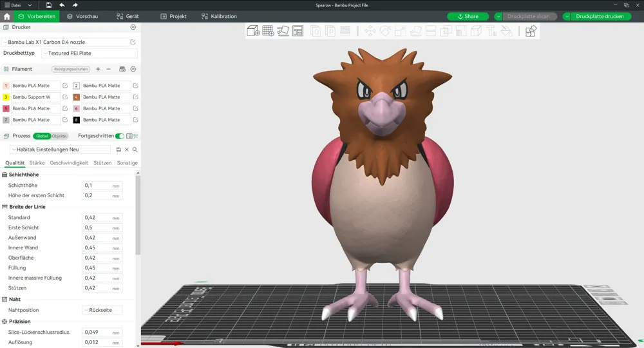This screenshot has width=644, height=348.
Task: Edit filament 1 preset icon
Action: pyautogui.click(x=65, y=86)
